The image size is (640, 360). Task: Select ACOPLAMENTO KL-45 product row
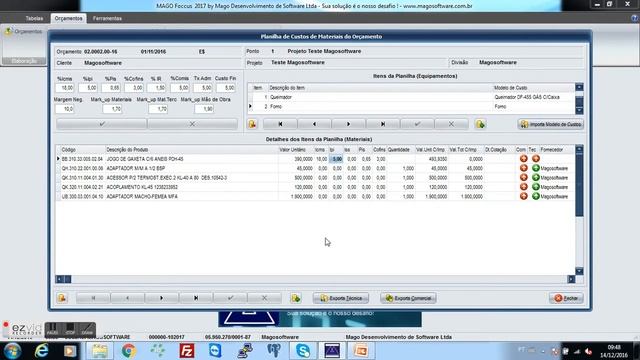[315, 187]
